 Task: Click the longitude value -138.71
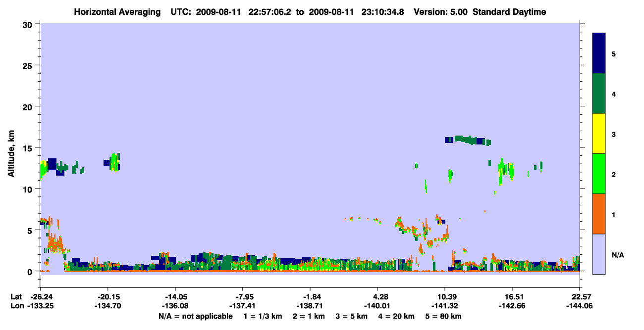point(310,306)
